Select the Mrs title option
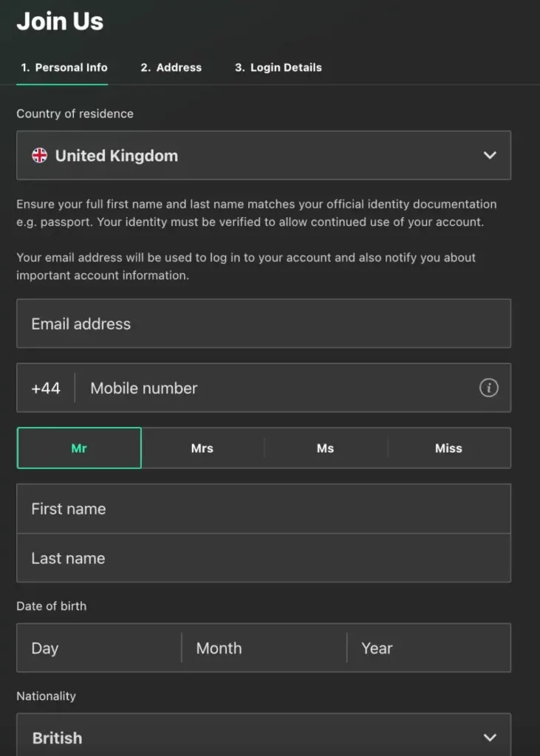The height and width of the screenshot is (756, 540). [202, 448]
